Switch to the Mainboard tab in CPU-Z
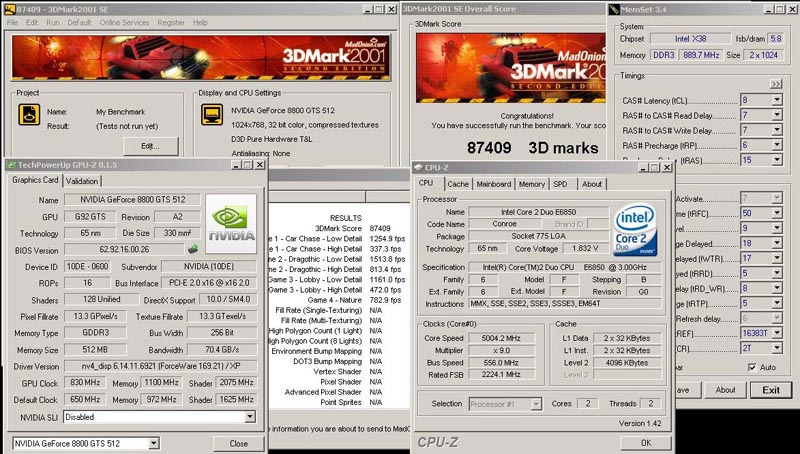 coord(493,184)
